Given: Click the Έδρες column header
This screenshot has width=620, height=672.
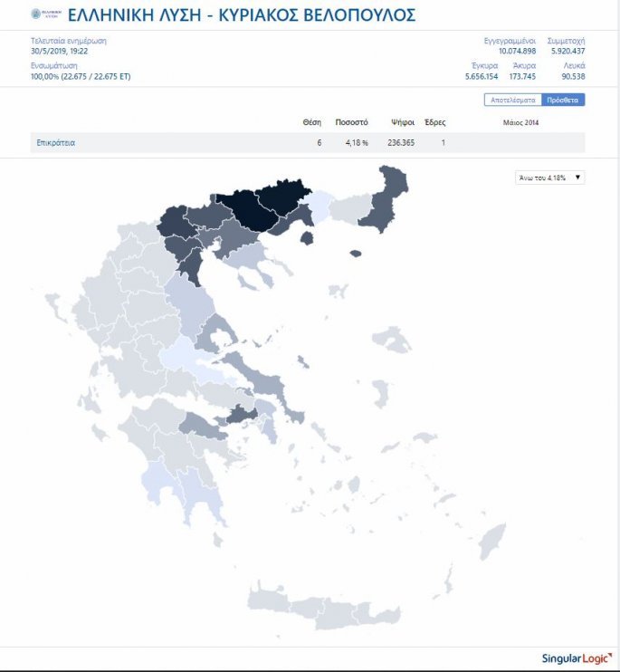Looking at the screenshot, I should pos(434,122).
